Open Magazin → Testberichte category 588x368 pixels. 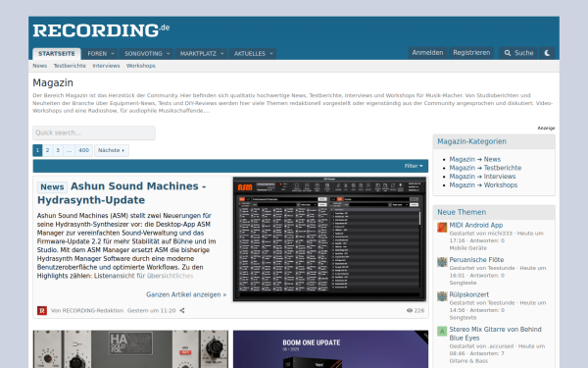tap(485, 168)
